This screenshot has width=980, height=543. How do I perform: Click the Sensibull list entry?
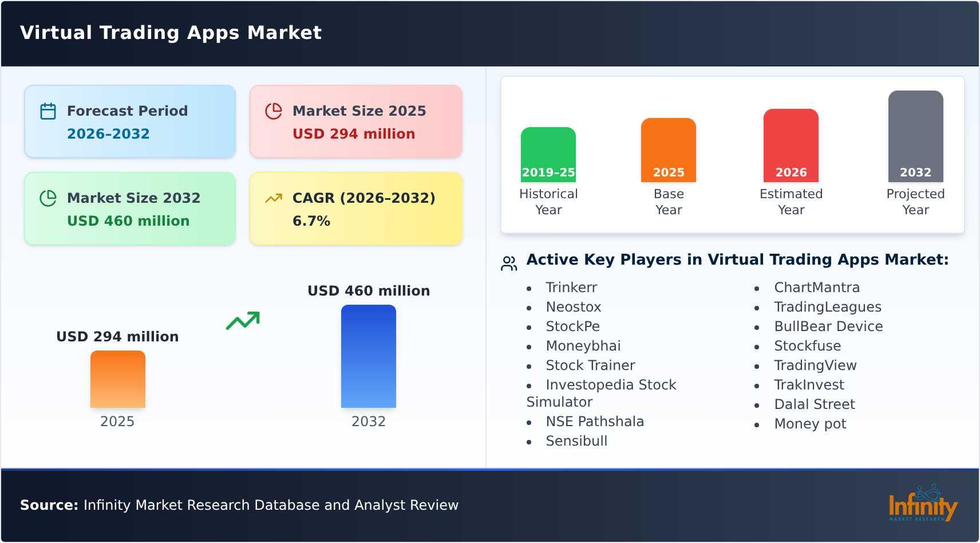coord(576,441)
